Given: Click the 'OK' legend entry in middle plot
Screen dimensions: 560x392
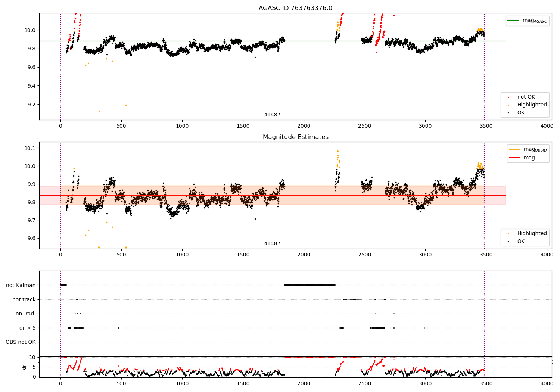Looking at the screenshot, I should (x=516, y=242).
